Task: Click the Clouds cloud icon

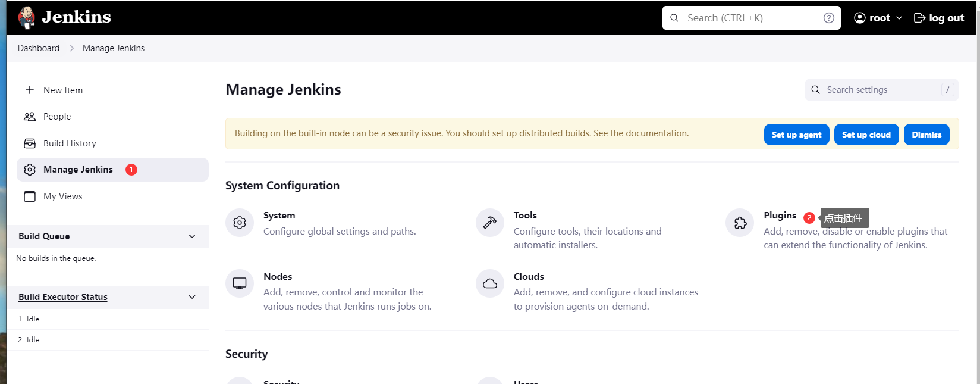Action: tap(490, 283)
